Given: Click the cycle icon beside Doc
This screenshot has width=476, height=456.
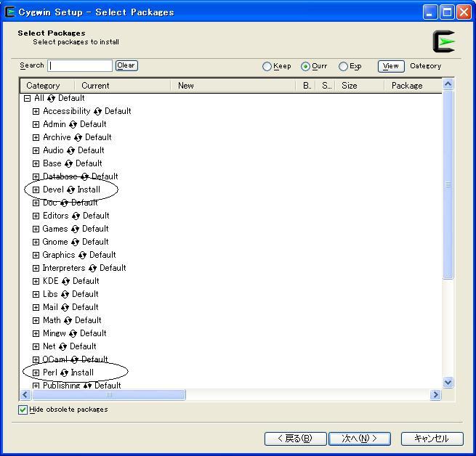Looking at the screenshot, I should coord(64,203).
